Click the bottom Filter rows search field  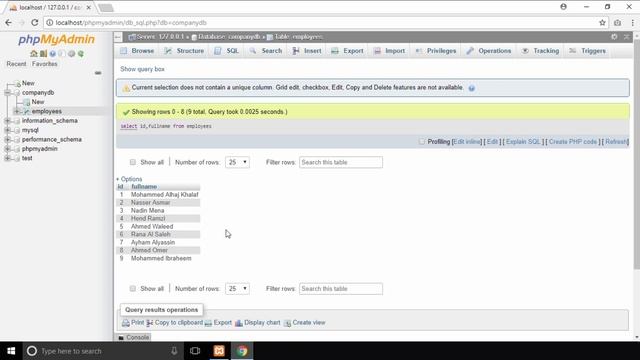click(341, 289)
